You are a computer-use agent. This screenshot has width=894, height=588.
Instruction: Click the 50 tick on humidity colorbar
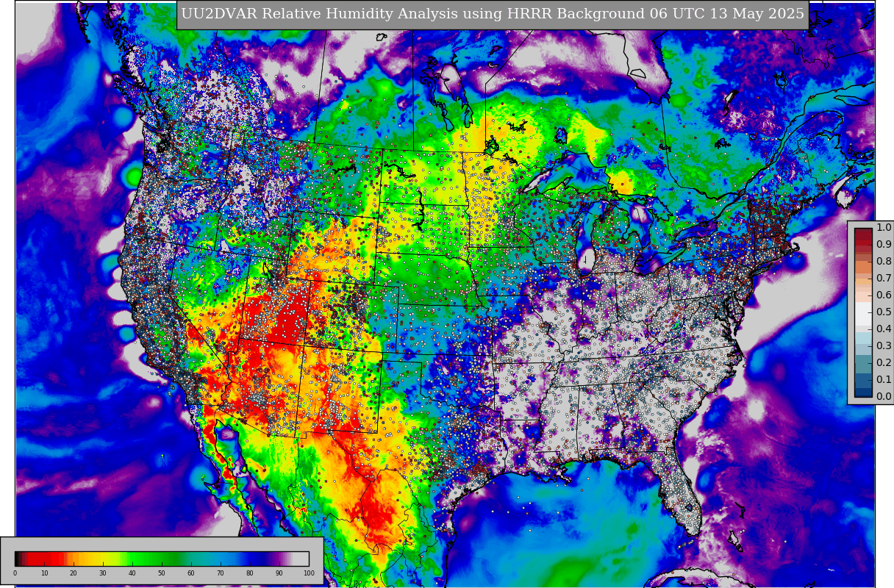pyautogui.click(x=162, y=573)
